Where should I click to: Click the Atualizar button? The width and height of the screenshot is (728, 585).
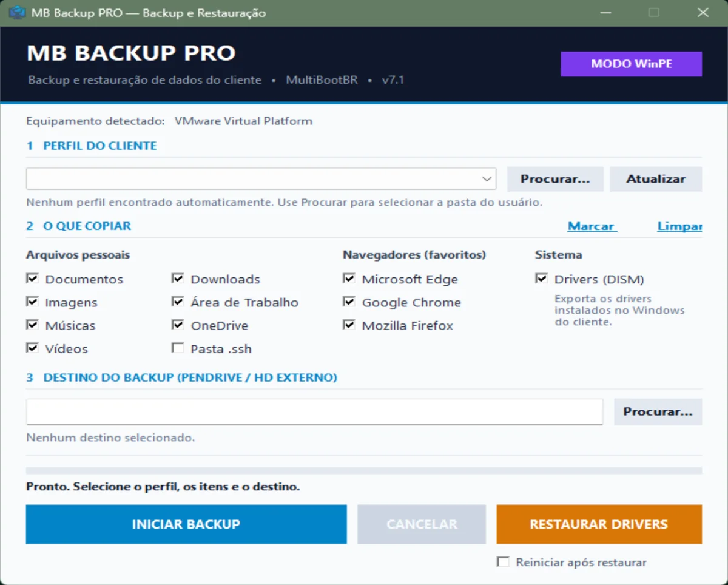(656, 179)
